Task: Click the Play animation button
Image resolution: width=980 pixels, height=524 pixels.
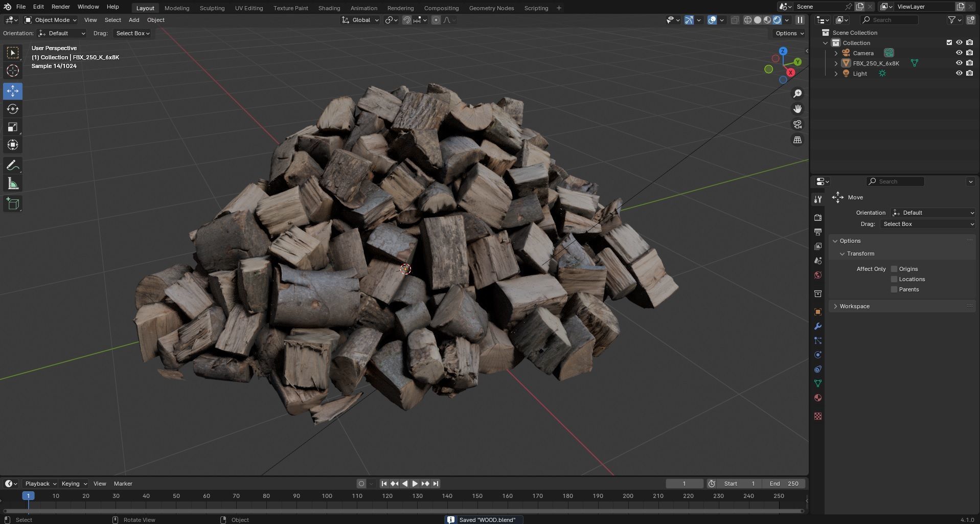Action: (415, 484)
